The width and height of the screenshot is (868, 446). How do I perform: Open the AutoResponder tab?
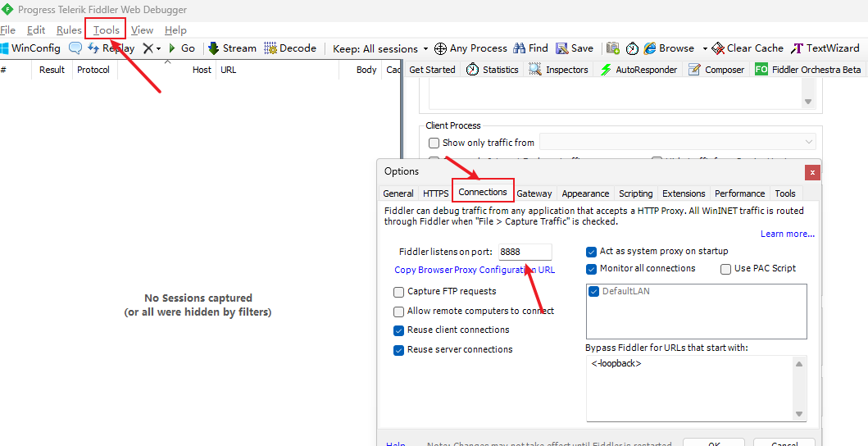point(639,69)
